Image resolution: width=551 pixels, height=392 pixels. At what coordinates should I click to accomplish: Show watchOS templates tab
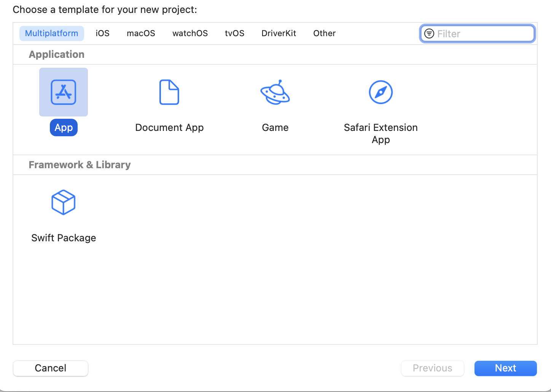190,33
